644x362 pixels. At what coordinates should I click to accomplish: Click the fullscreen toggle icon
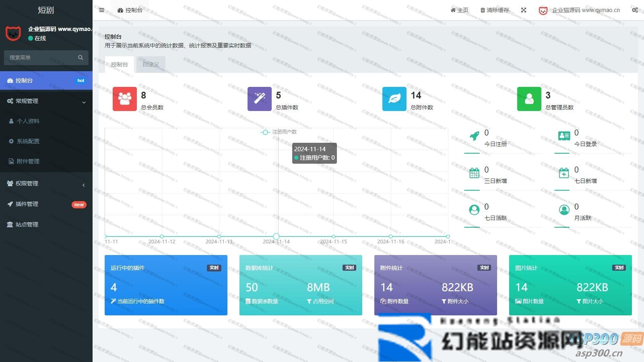(524, 10)
